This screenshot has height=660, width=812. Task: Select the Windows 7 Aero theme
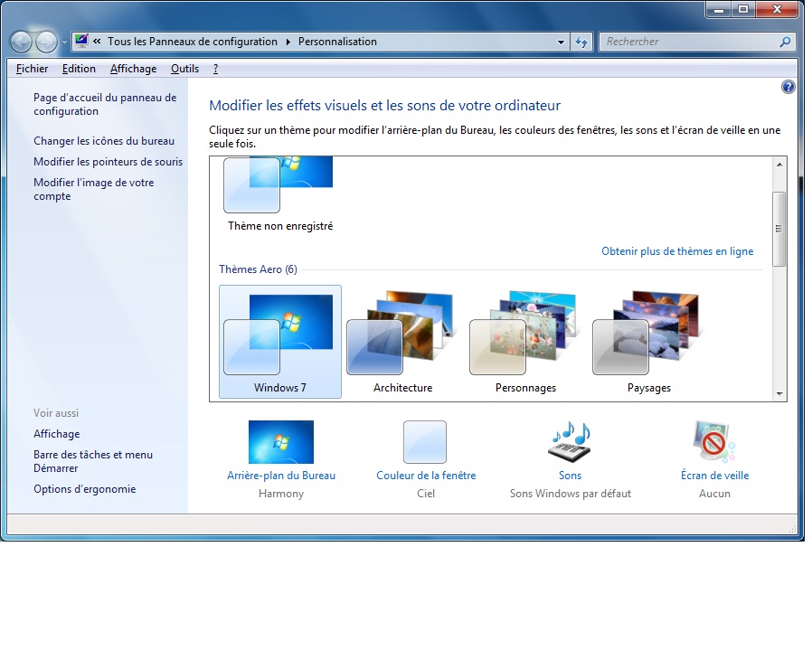[280, 342]
